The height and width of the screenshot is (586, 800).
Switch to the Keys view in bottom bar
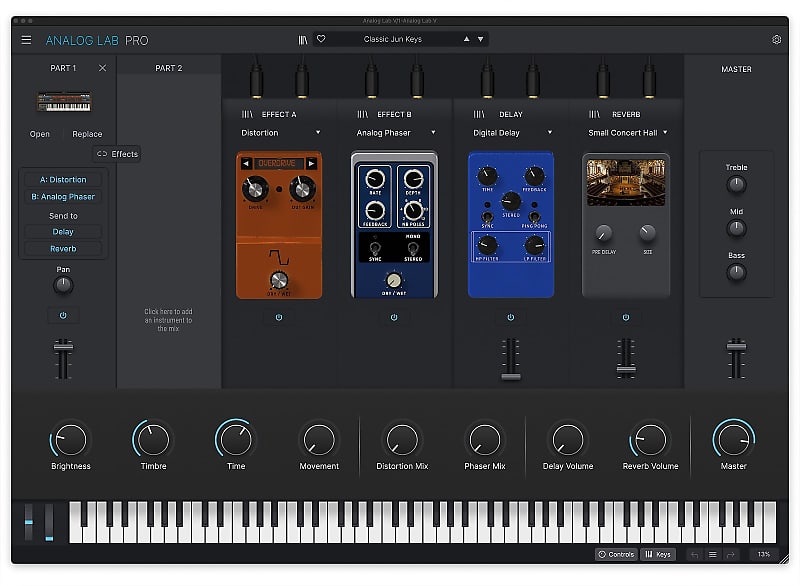(657, 554)
